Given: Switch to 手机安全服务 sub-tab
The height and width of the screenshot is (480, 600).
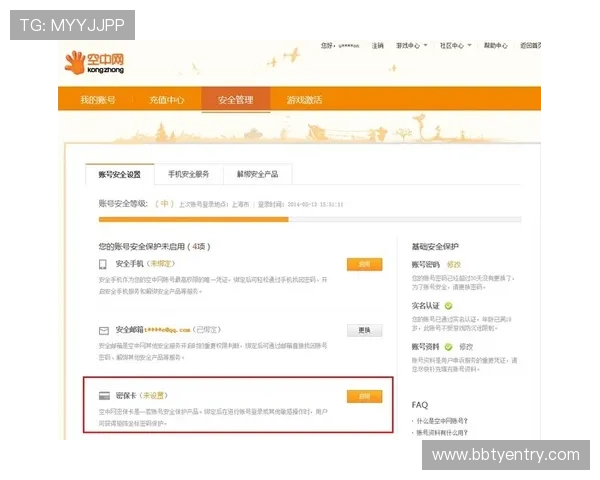Looking at the screenshot, I should pos(189,174).
